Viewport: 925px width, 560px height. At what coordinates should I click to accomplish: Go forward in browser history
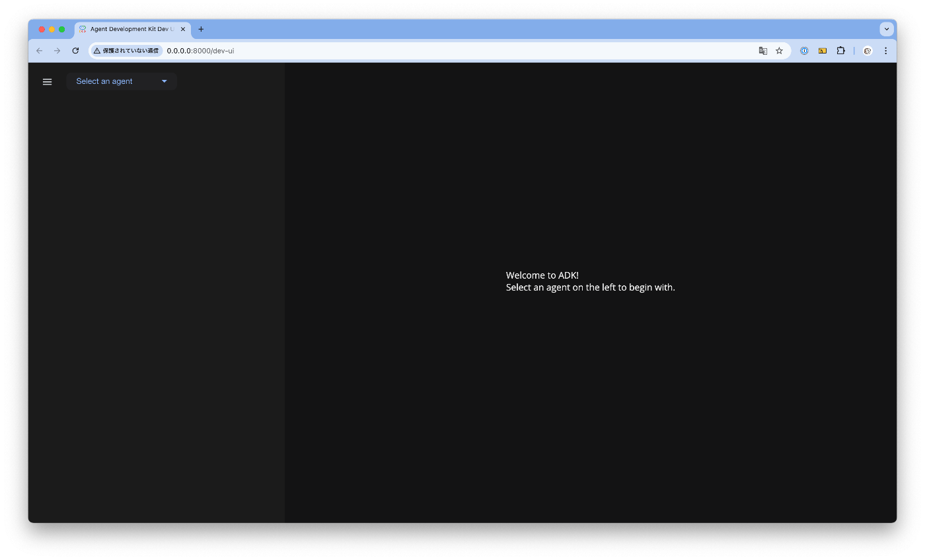(x=57, y=51)
